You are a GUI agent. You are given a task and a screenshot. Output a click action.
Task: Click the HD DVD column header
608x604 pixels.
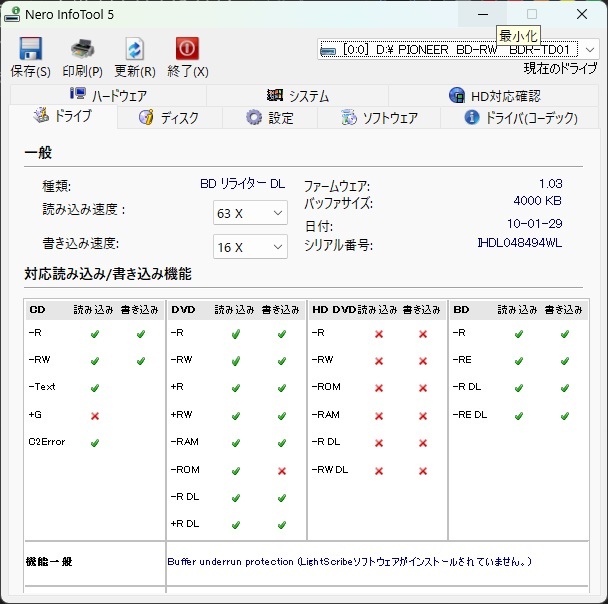pos(334,309)
